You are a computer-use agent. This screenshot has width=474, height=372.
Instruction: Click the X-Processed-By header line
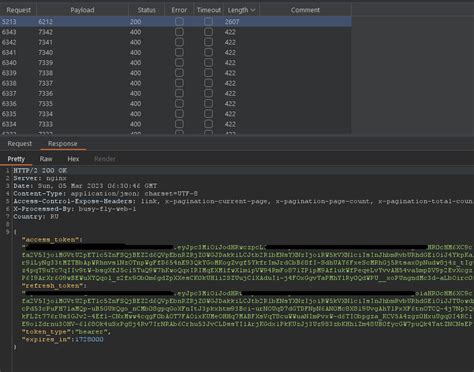coord(75,209)
